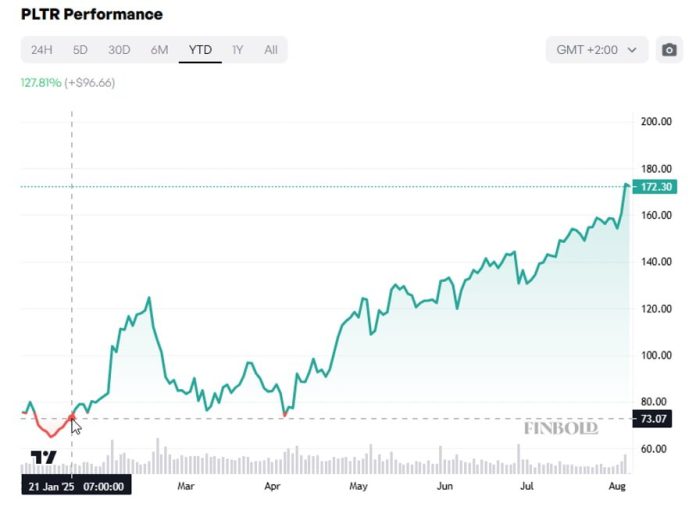Click the May marker on time axis

click(359, 486)
